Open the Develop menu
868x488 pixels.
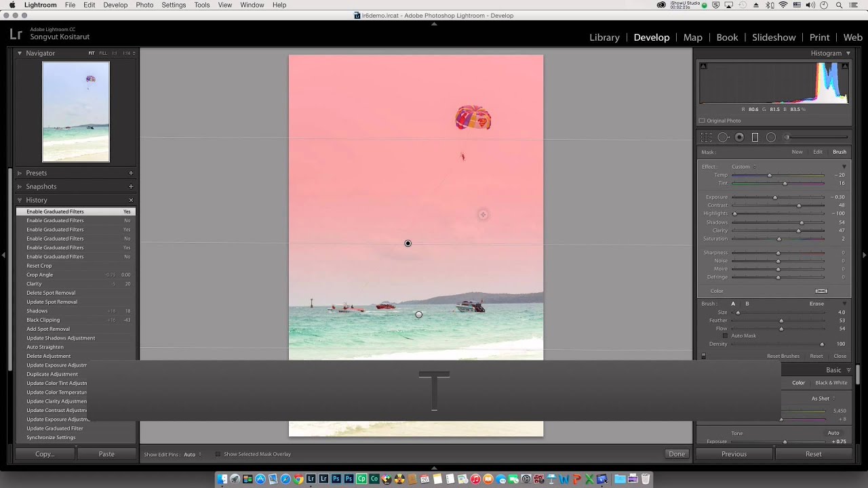[115, 5]
